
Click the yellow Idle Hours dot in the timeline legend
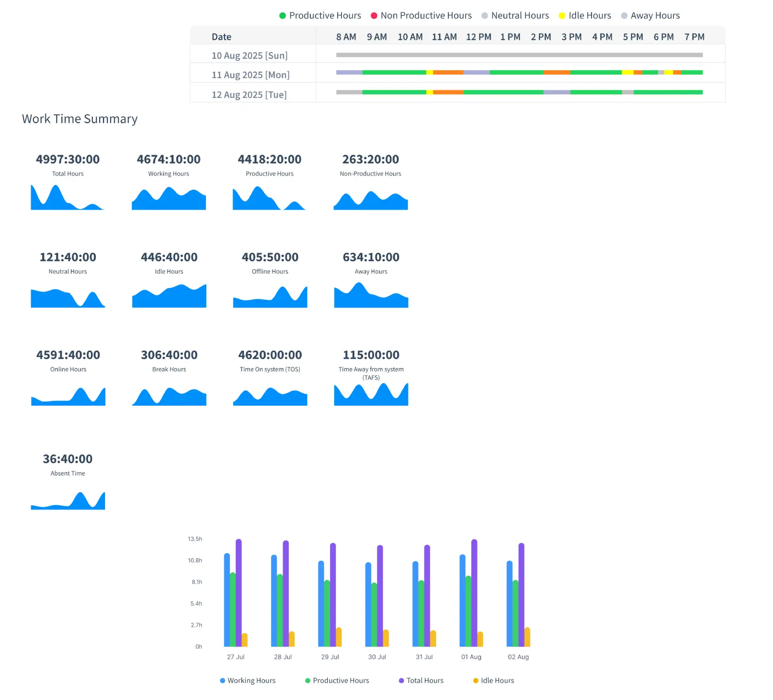[x=562, y=15]
